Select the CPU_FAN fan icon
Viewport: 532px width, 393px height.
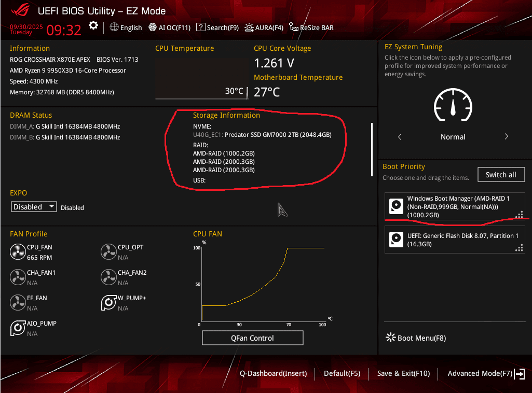[x=18, y=252]
